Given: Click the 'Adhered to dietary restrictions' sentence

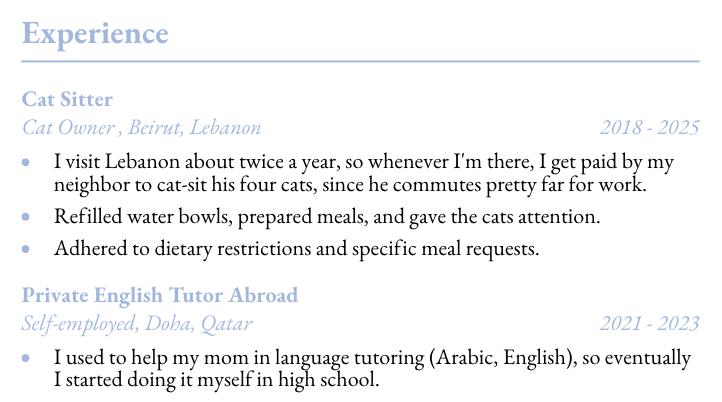Looking at the screenshot, I should point(296,249).
